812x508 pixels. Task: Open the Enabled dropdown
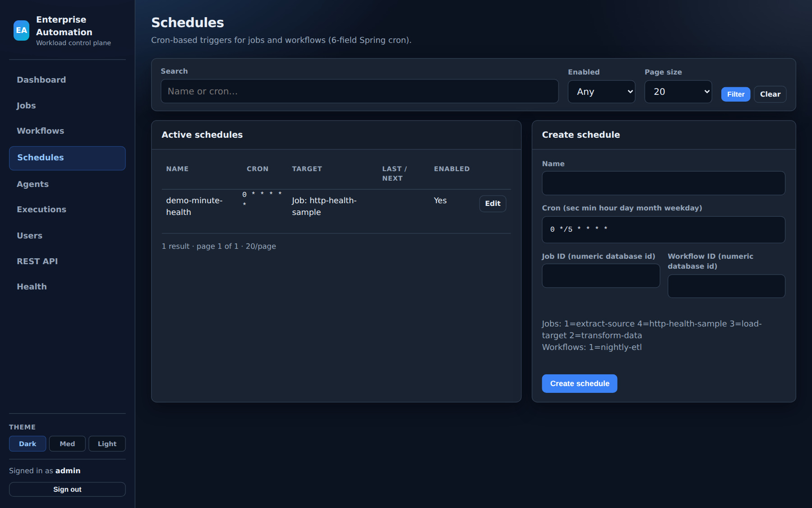[601, 92]
